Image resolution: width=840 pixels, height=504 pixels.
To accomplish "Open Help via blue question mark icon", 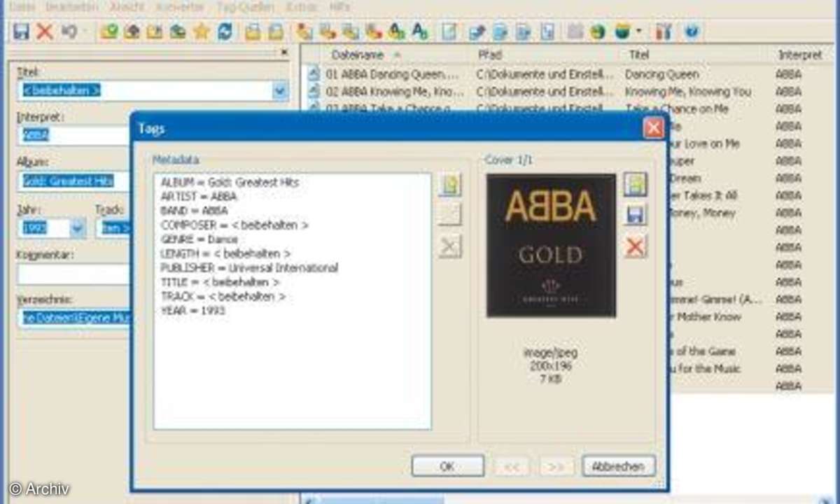I will coord(692,31).
